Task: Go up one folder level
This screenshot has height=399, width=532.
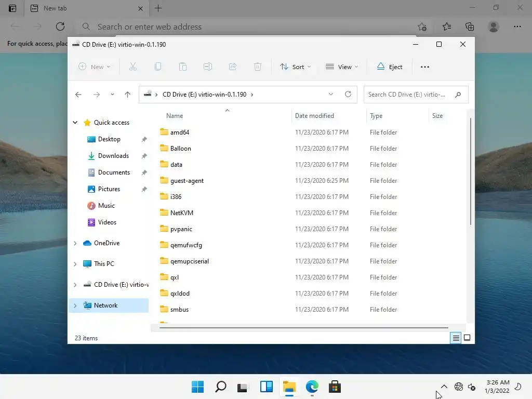Action: [x=128, y=95]
